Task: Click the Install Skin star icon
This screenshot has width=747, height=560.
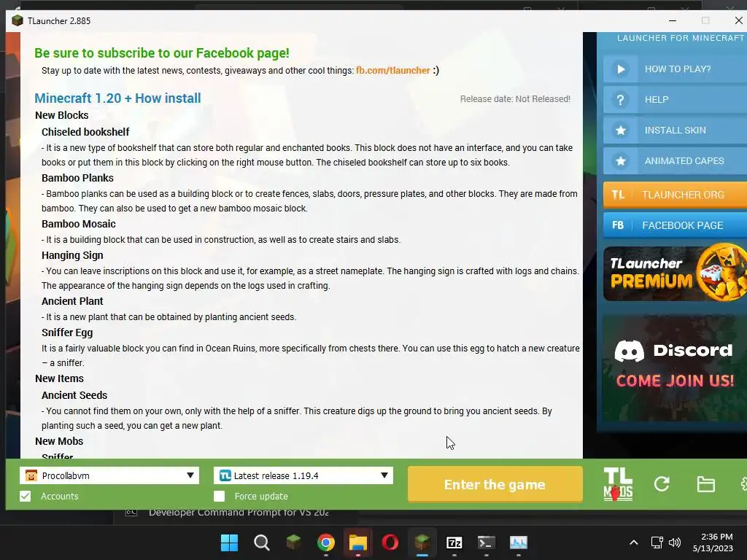Action: (x=620, y=130)
